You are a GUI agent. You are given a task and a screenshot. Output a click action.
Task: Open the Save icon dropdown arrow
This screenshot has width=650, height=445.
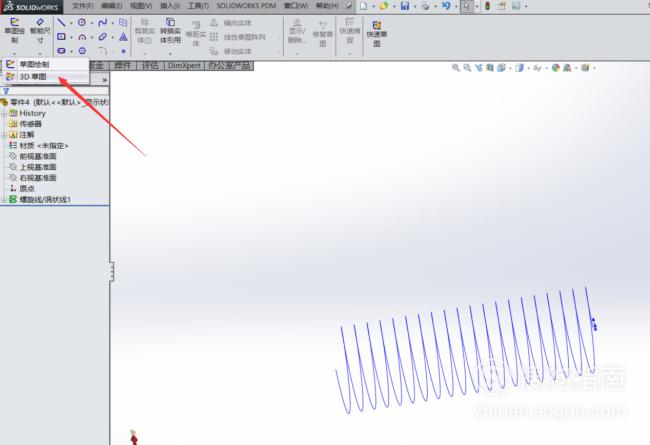coord(415,6)
